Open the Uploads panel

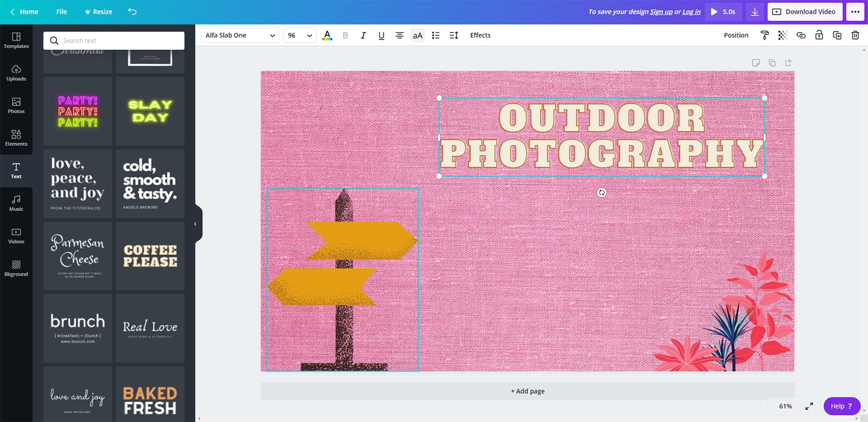click(16, 73)
